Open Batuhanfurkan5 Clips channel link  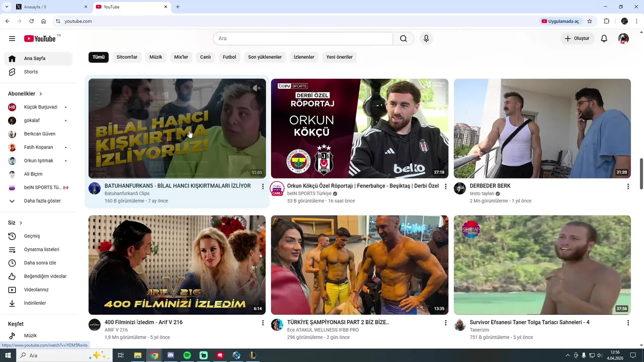click(127, 194)
